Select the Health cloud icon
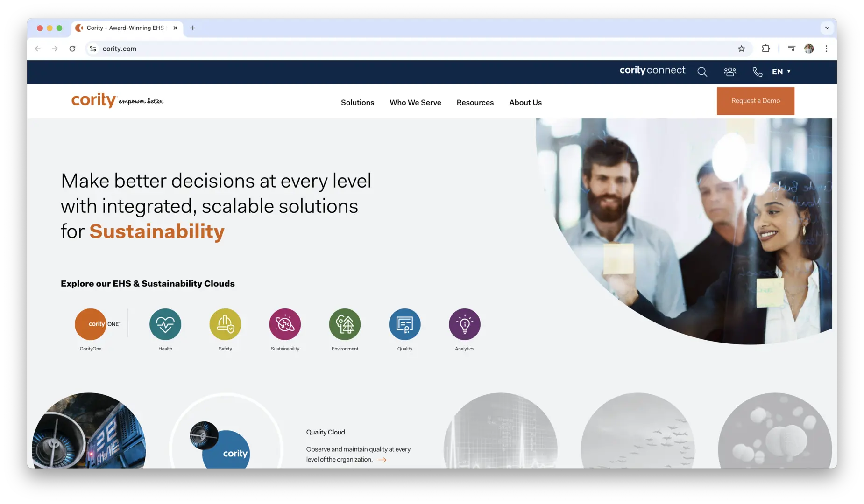 pos(165,324)
